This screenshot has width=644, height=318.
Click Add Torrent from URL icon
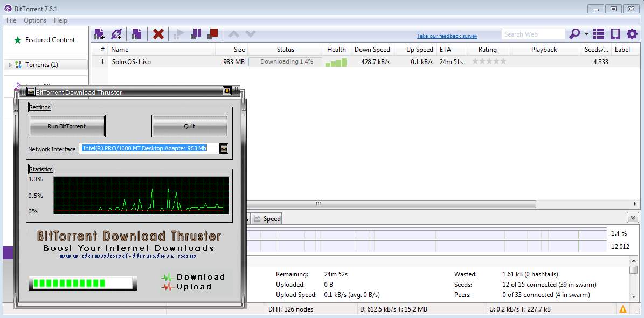116,34
